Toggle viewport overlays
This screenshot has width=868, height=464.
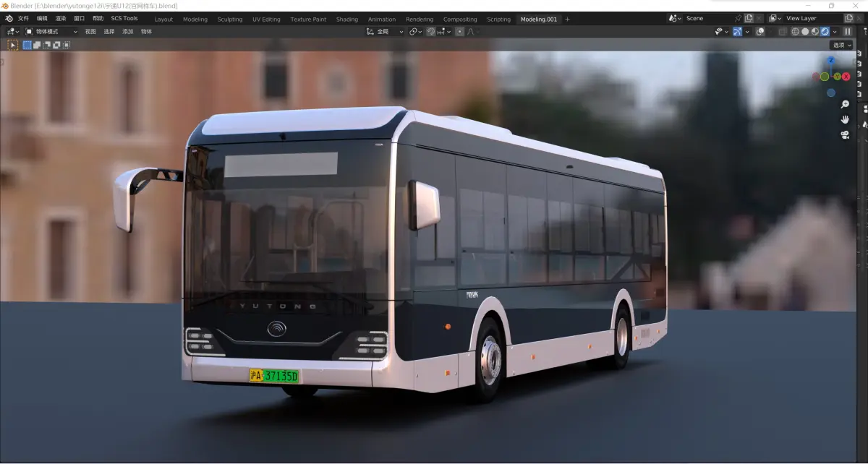pyautogui.click(x=760, y=32)
